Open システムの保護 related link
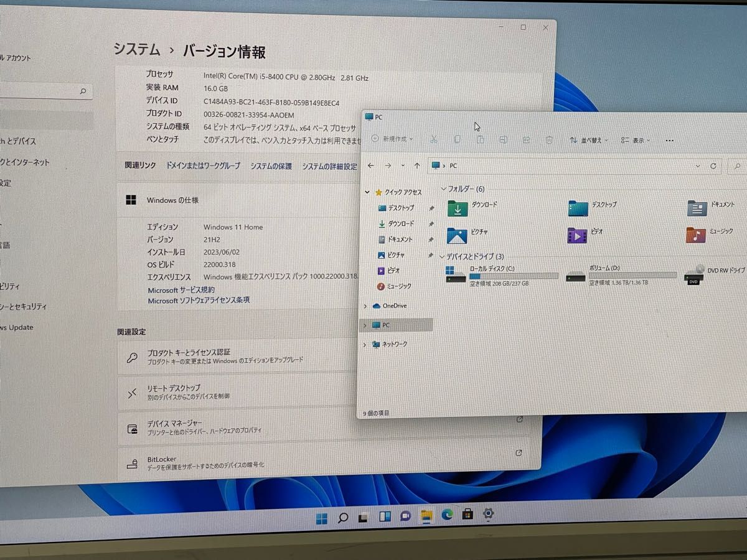This screenshot has height=560, width=747. [271, 167]
